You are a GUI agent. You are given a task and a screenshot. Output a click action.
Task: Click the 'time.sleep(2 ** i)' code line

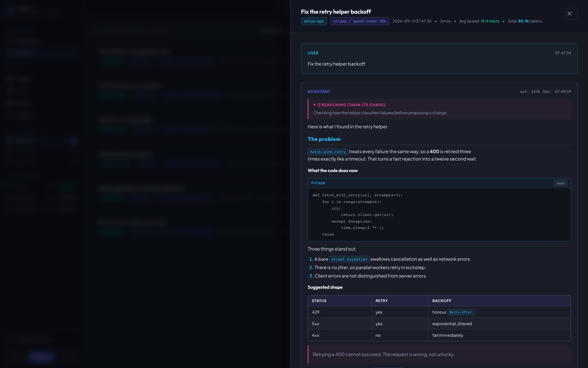point(362,228)
